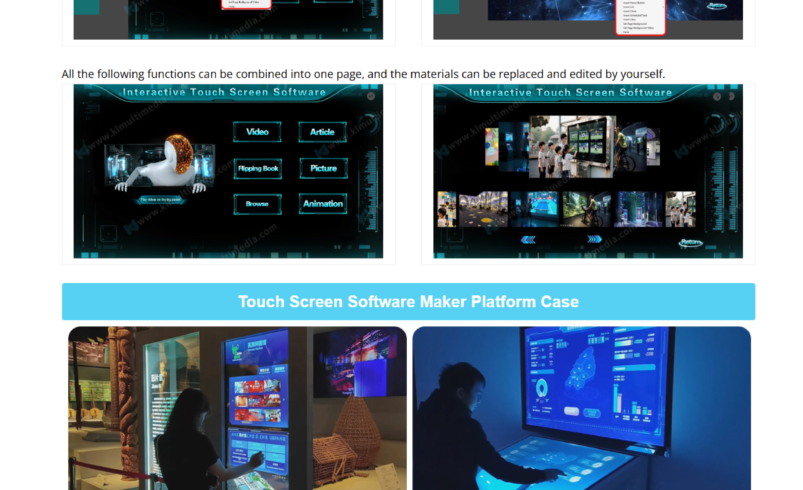
Task: Select the thumbnail of cyclist by forest projection
Action: pos(586,209)
